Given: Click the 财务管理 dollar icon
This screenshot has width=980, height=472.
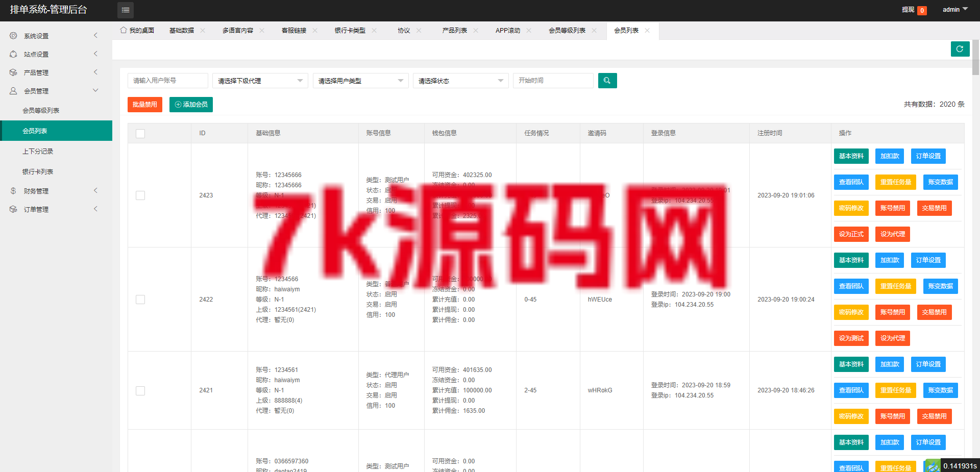Looking at the screenshot, I should [x=13, y=191].
